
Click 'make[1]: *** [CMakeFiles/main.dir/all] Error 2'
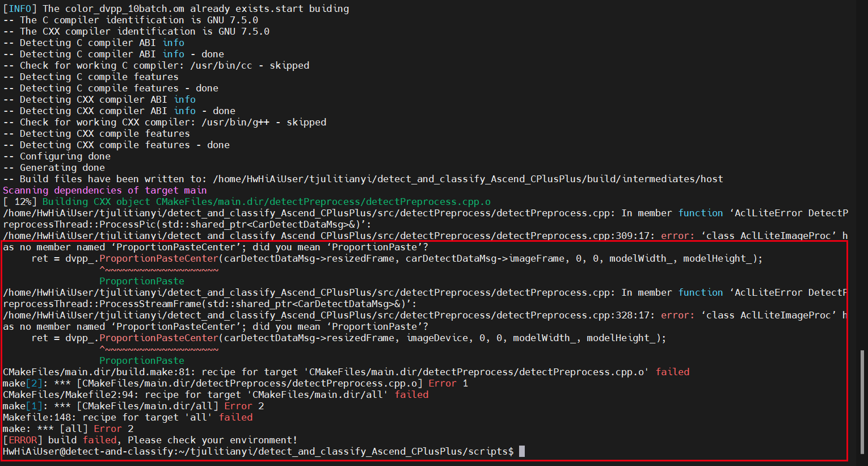pos(133,406)
